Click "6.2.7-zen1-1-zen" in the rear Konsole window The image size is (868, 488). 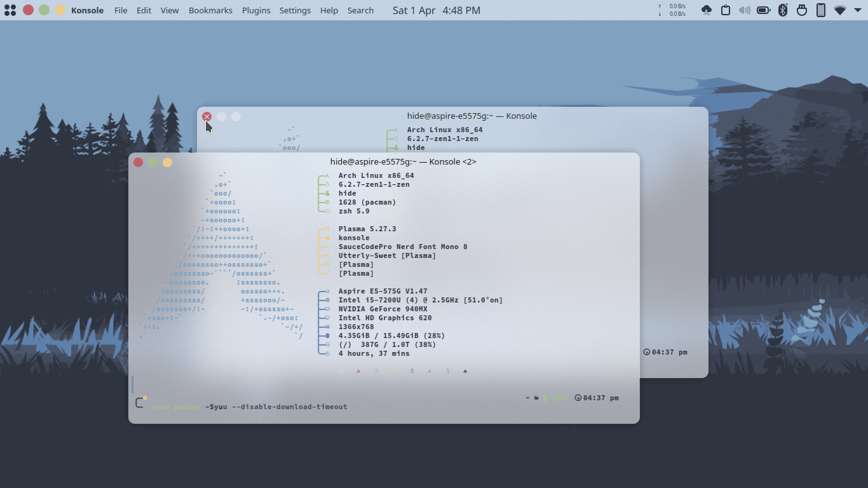click(x=443, y=139)
